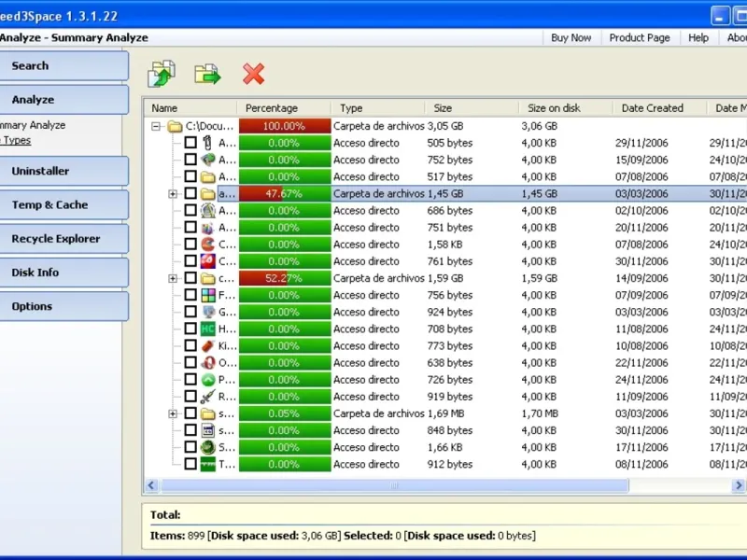Click the file icon in the 761 bytes row
747x560 pixels.
[207, 261]
